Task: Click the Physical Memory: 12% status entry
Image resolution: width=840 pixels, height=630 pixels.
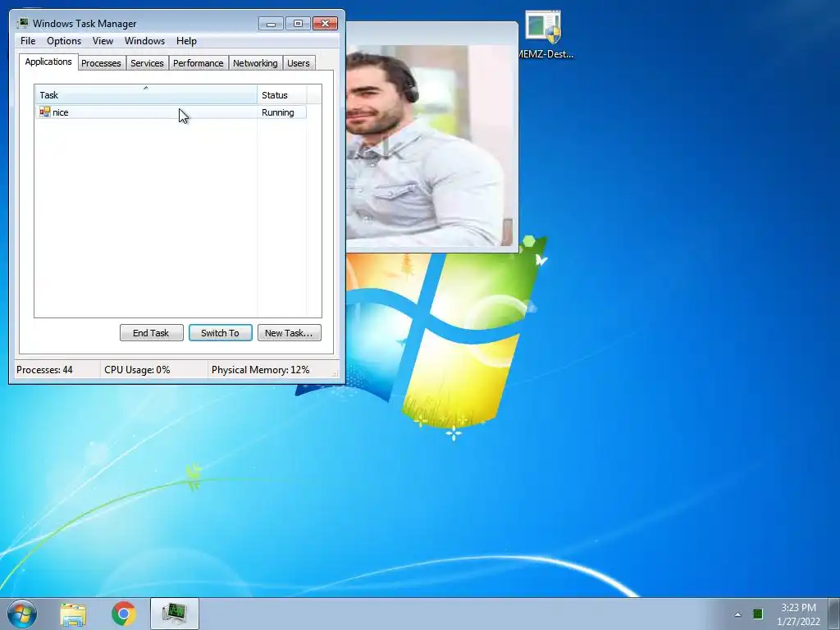Action: tap(260, 370)
